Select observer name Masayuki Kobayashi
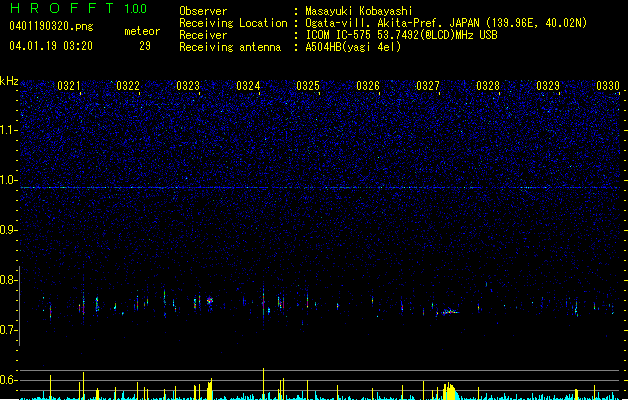This screenshot has height=400, width=629. (x=359, y=11)
